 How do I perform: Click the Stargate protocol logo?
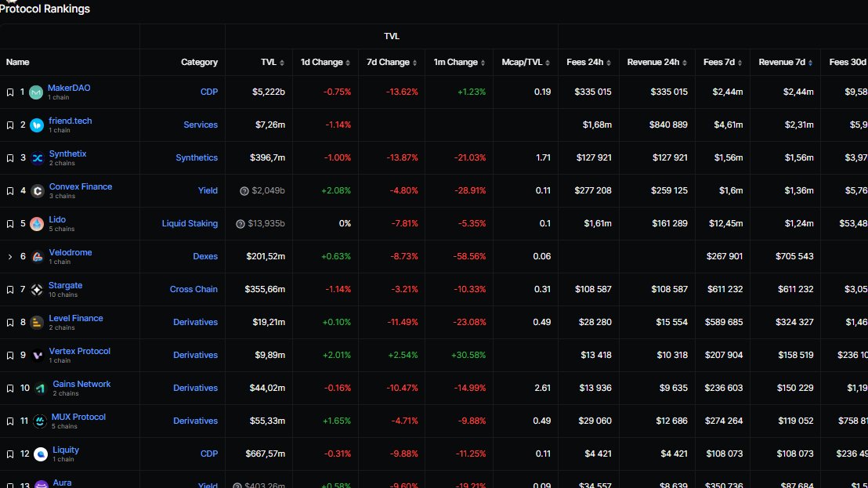(37, 289)
